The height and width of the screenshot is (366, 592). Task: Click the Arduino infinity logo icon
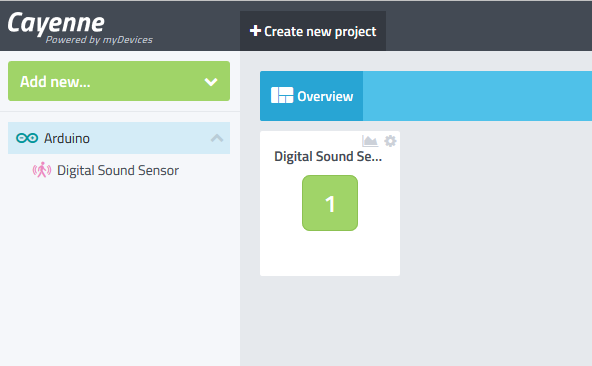click(x=27, y=138)
